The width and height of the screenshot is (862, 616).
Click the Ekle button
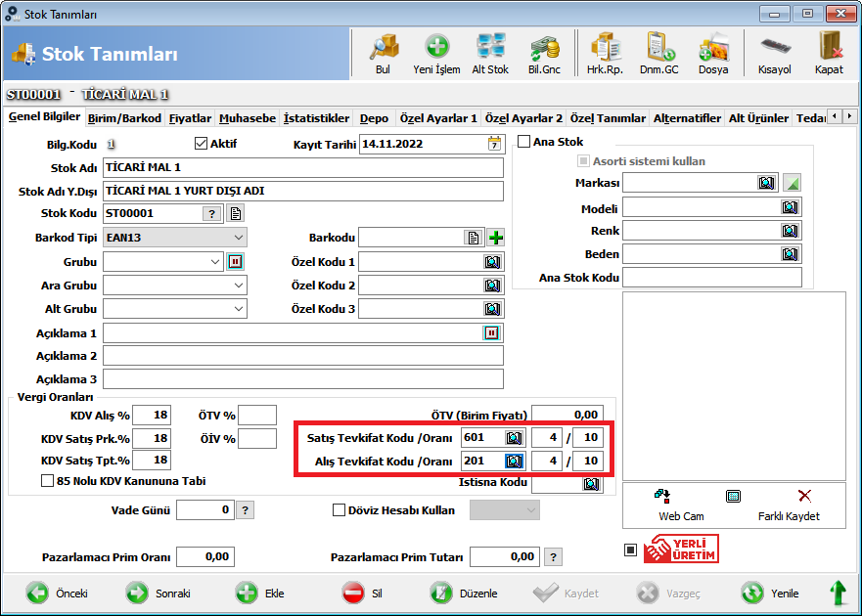[260, 594]
